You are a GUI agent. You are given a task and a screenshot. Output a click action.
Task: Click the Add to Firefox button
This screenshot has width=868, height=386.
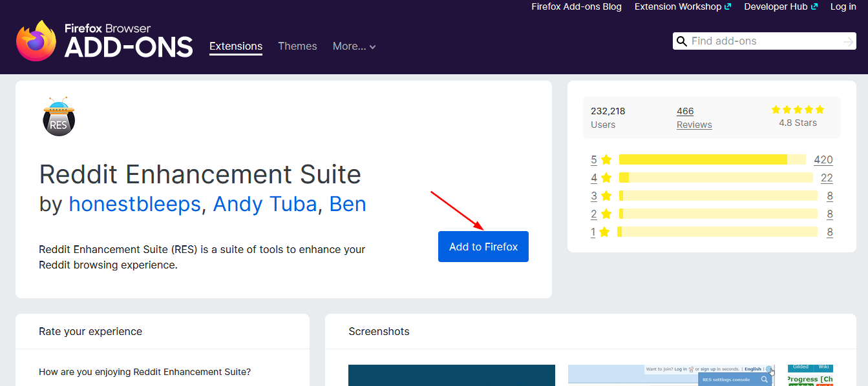pyautogui.click(x=483, y=247)
